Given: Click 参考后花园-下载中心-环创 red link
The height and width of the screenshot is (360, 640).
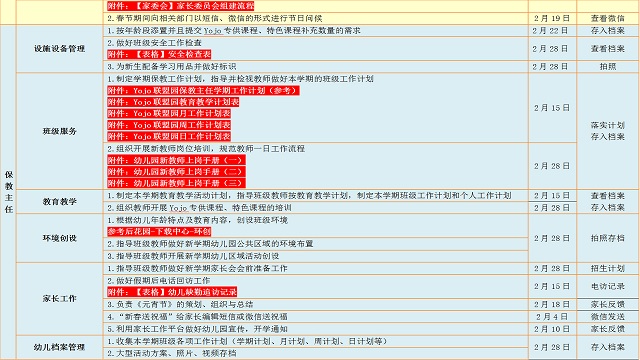Looking at the screenshot, I should click(159, 231).
